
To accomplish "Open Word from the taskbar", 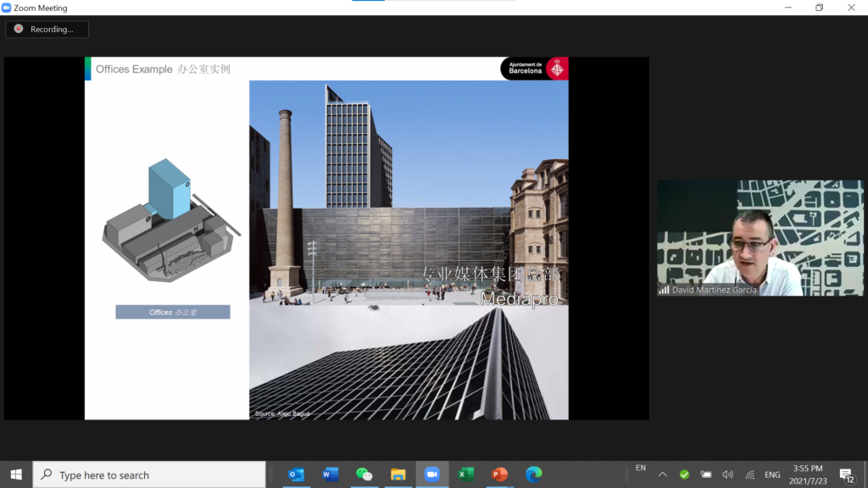I will 330,474.
